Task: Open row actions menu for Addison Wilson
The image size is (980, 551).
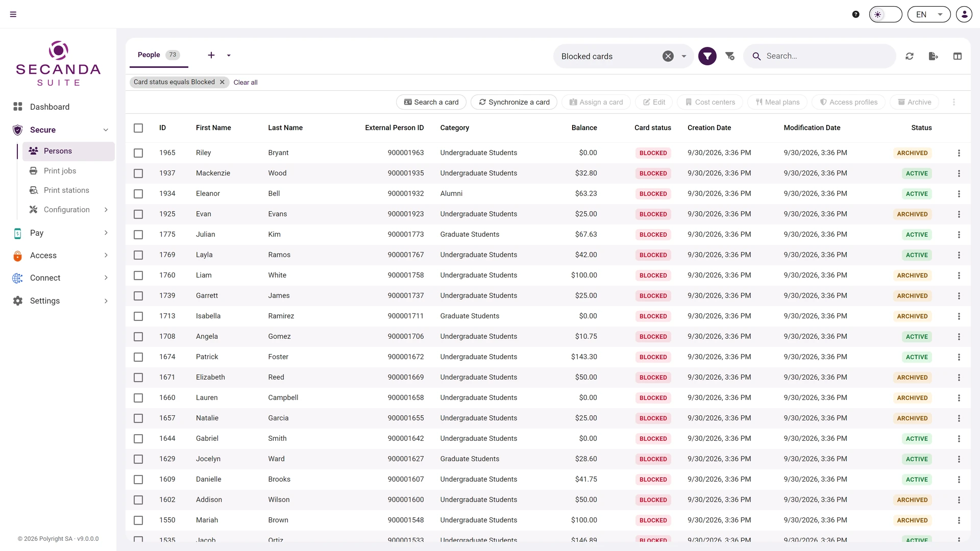Action: [959, 500]
